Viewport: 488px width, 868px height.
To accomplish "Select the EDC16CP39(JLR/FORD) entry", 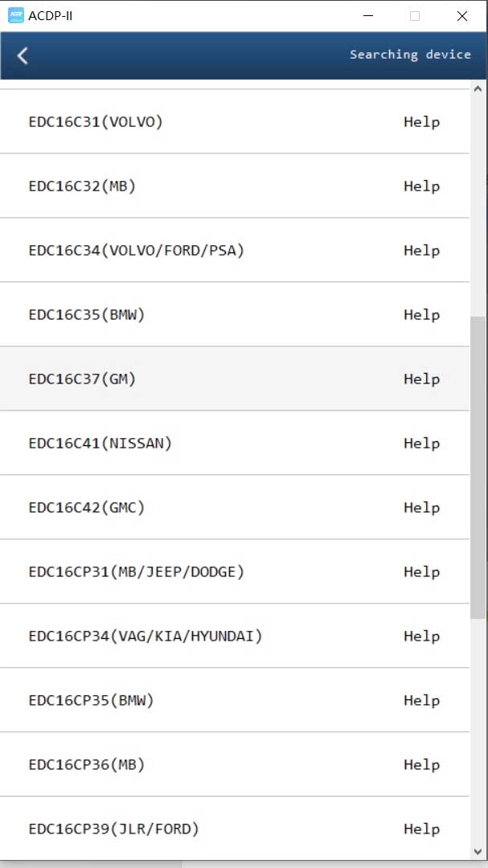I will [114, 829].
